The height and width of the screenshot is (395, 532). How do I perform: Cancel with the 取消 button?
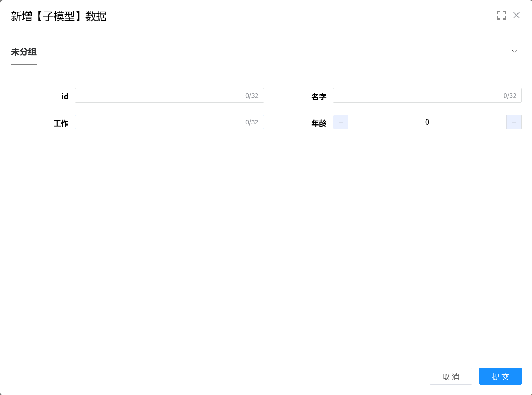pyautogui.click(x=450, y=376)
